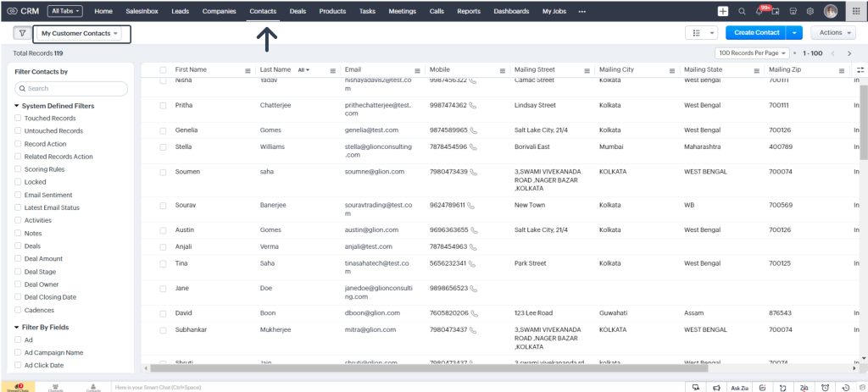Enable the Touched Records filter
868x392 pixels.
[19, 119]
